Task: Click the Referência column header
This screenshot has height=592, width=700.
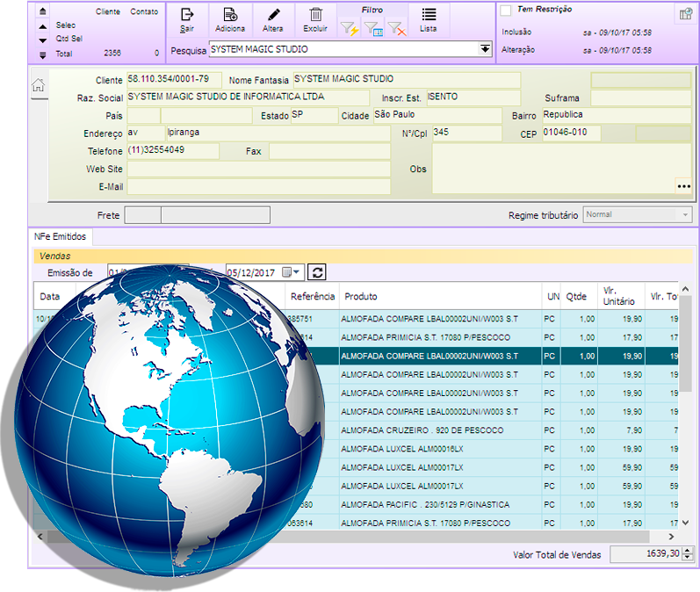Action: 312,296
